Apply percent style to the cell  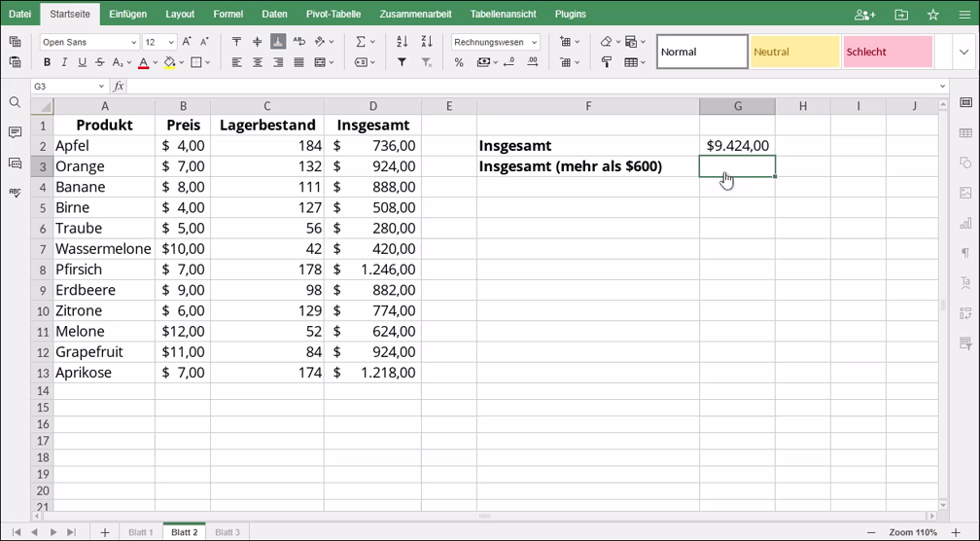459,62
